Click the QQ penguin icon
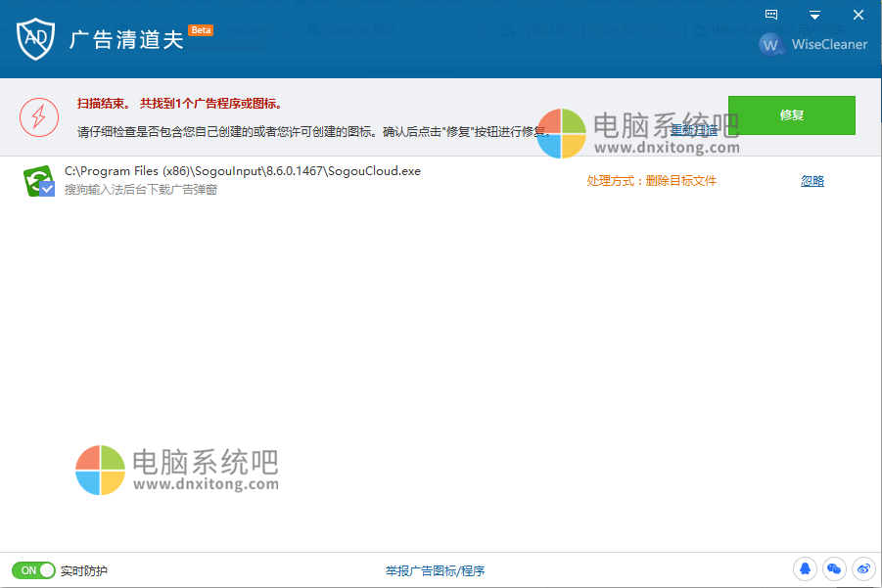The width and height of the screenshot is (882, 588). tap(805, 568)
